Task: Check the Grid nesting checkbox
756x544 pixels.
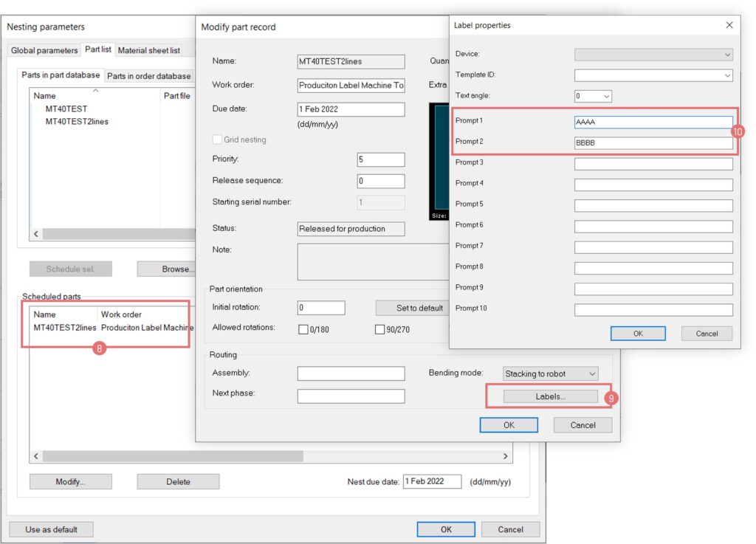Action: (218, 140)
